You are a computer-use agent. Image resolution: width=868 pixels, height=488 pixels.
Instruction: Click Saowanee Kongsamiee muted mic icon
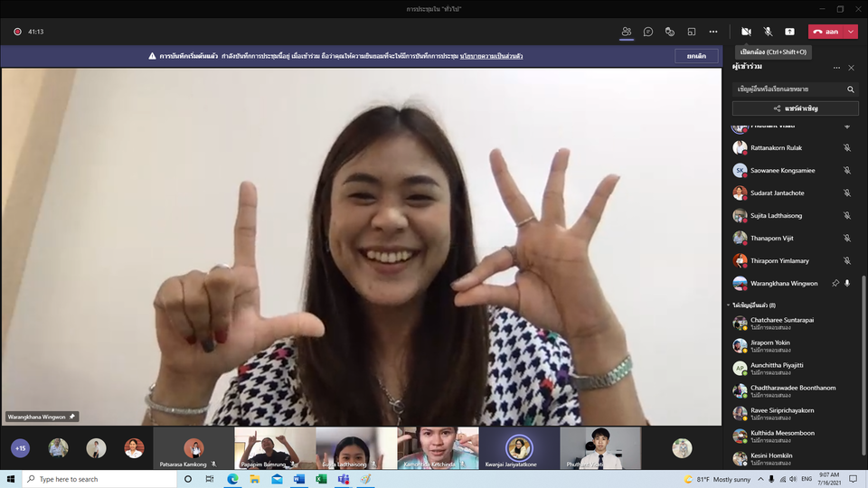(x=847, y=171)
